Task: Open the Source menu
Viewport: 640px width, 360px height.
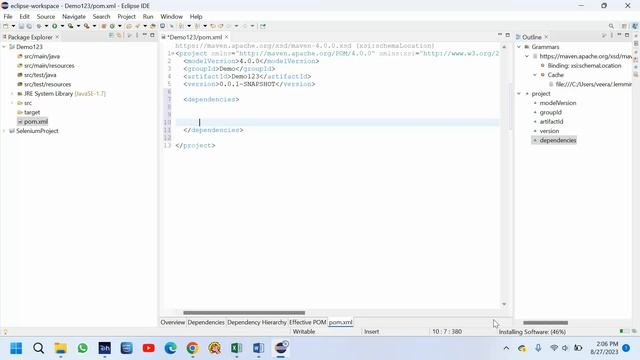Action: pyautogui.click(x=46, y=17)
